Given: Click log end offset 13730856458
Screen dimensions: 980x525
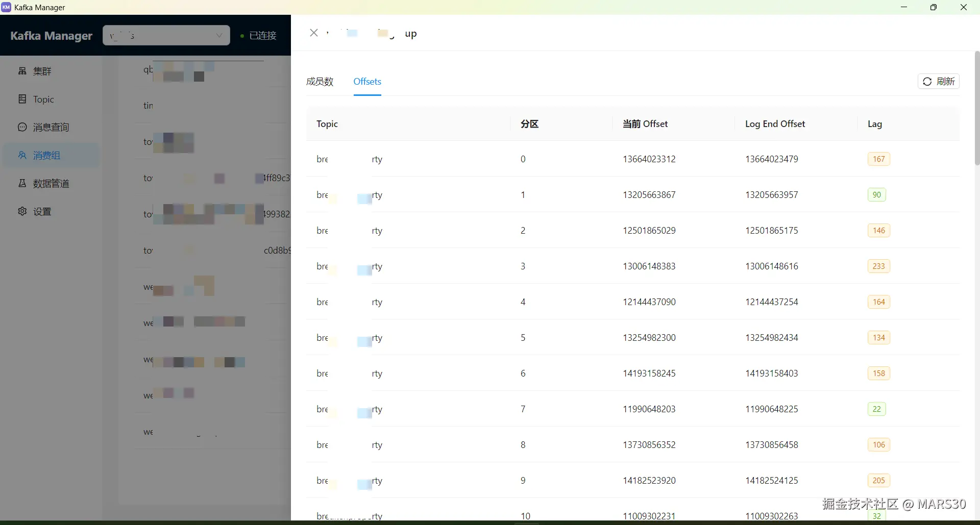Looking at the screenshot, I should (772, 445).
